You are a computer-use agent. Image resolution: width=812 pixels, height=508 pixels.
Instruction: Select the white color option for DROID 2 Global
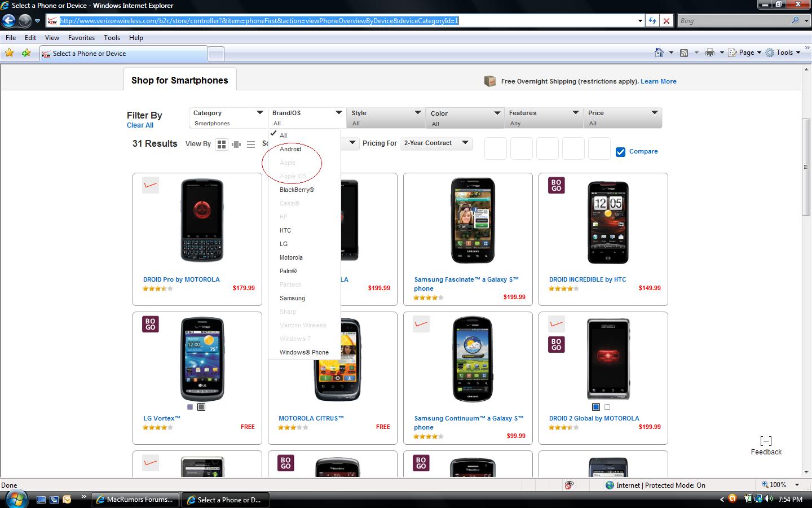pyautogui.click(x=607, y=407)
